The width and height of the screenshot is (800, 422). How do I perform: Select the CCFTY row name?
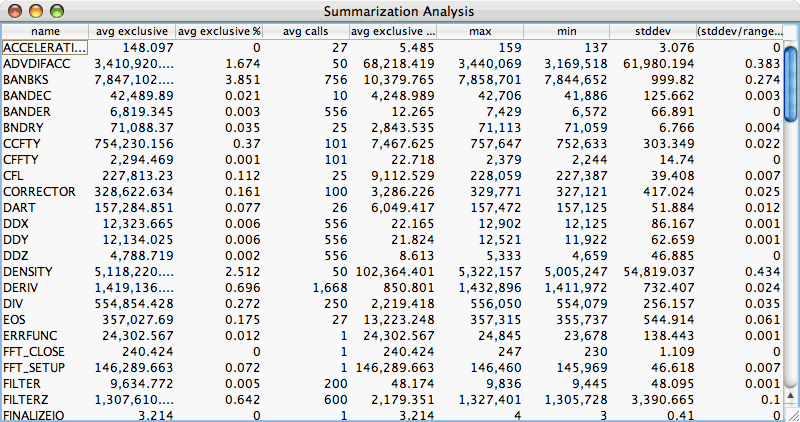click(x=21, y=143)
